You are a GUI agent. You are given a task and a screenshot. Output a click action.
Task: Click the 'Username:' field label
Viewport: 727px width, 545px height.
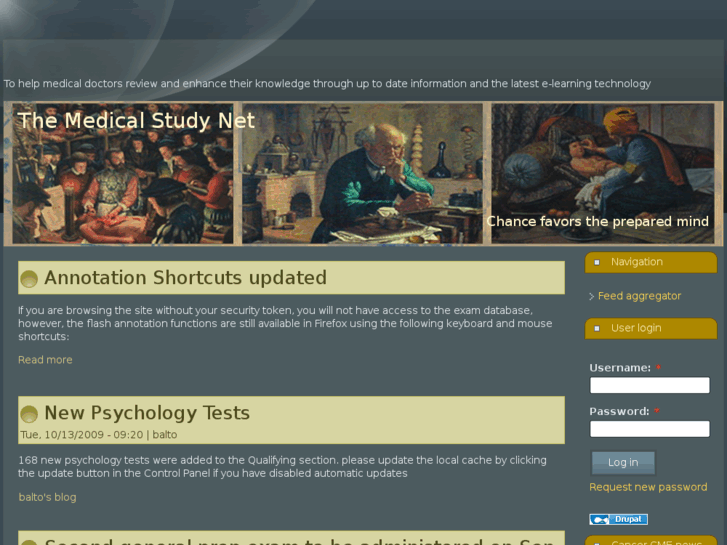tap(620, 368)
